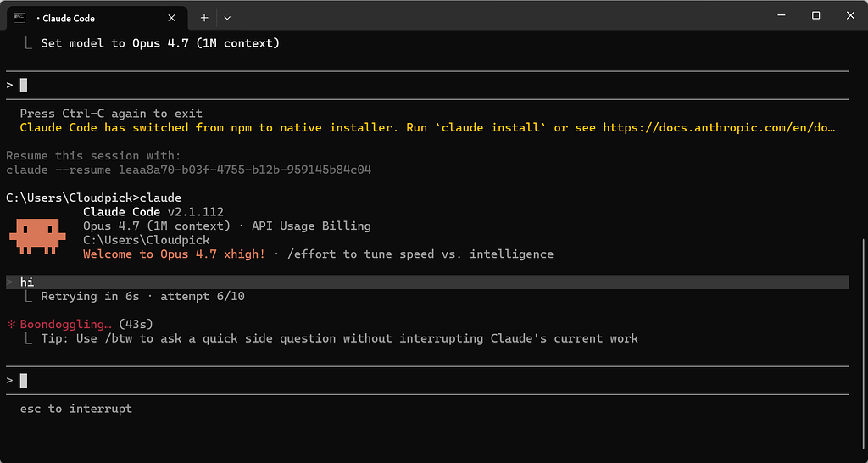Open the new-tab profile dropdown
Image resolution: width=868 pixels, height=463 pixels.
click(x=227, y=18)
